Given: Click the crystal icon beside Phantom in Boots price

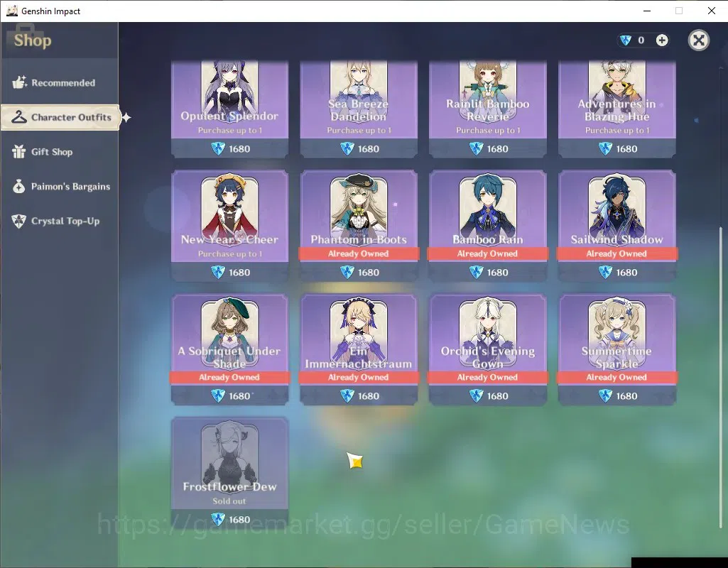Looking at the screenshot, I should (347, 272).
